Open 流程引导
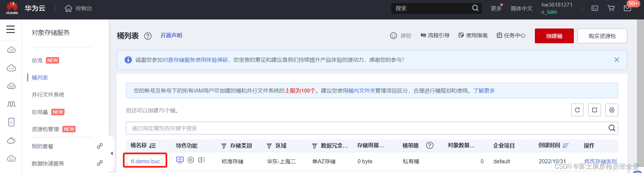Viewport: 644px width, 173px height. 435,36
